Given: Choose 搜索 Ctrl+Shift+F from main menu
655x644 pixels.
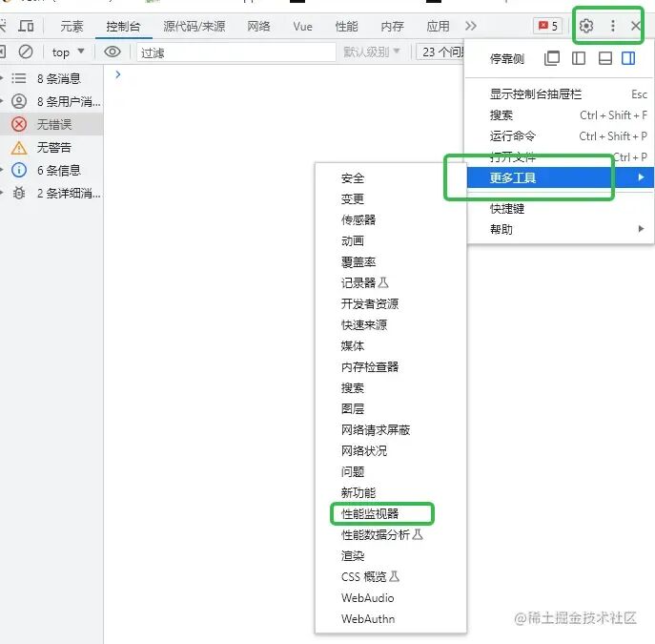Looking at the screenshot, I should click(x=560, y=114).
